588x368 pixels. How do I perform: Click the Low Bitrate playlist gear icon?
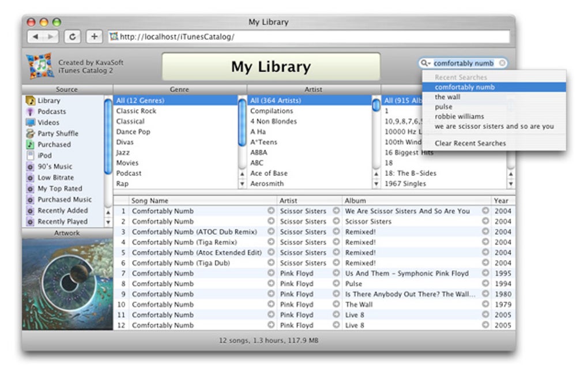coord(31,178)
